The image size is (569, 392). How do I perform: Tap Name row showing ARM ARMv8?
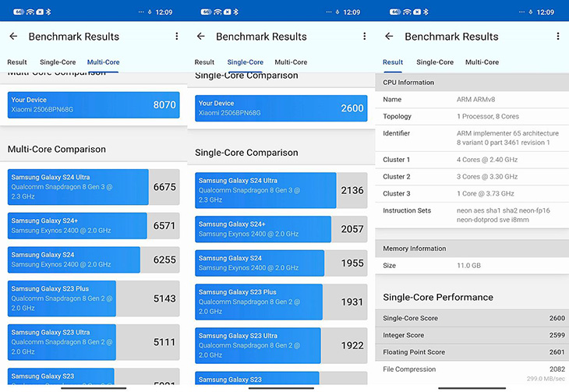(472, 100)
